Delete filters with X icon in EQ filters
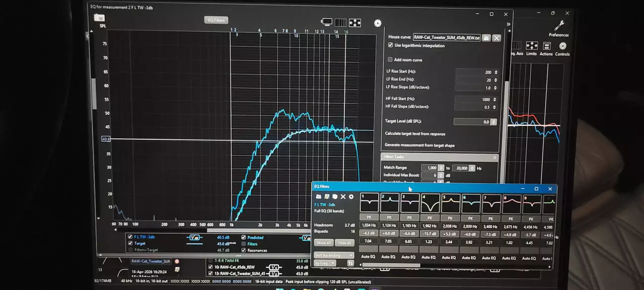 (343, 197)
